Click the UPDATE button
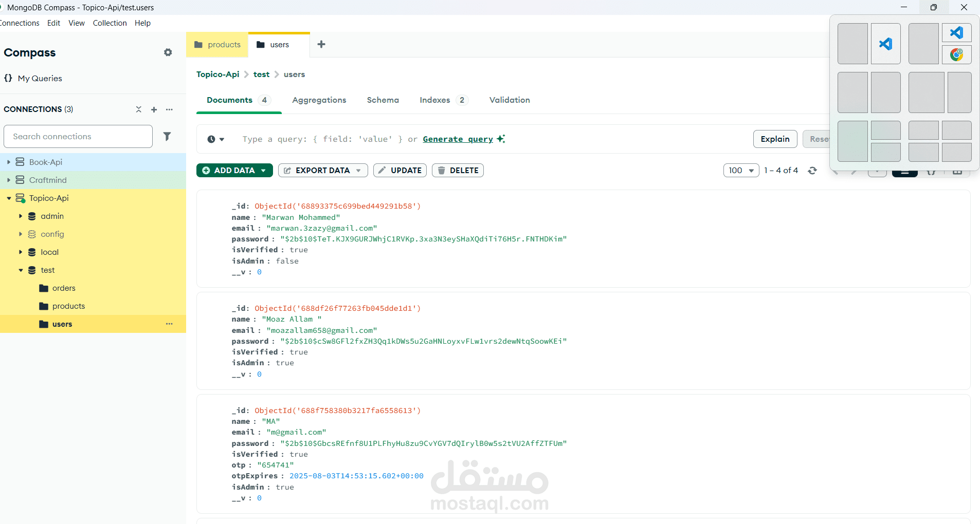 pos(400,171)
